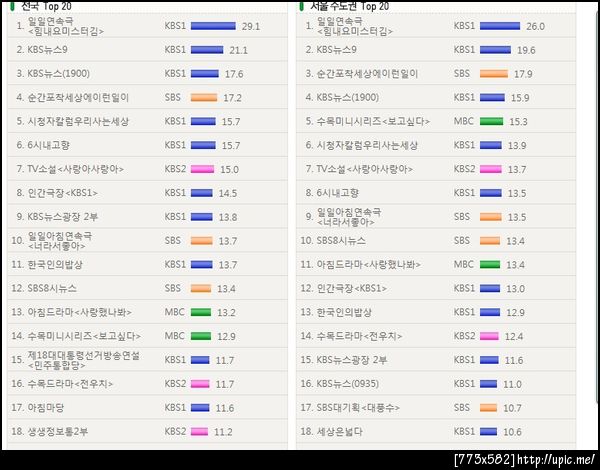
Task: Click 인간극장<KBS1> in the 수도권 list
Action: tap(352, 288)
